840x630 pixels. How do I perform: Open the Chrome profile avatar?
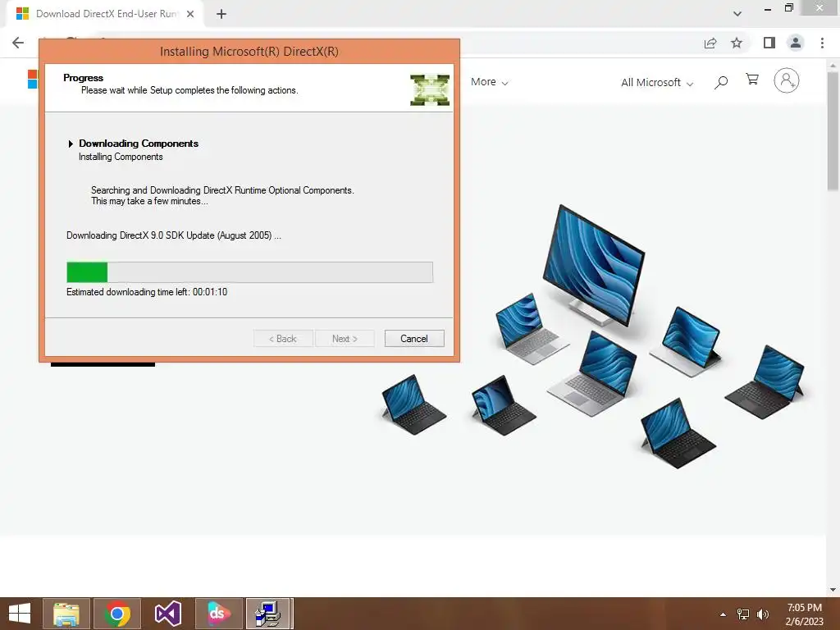pyautogui.click(x=796, y=43)
